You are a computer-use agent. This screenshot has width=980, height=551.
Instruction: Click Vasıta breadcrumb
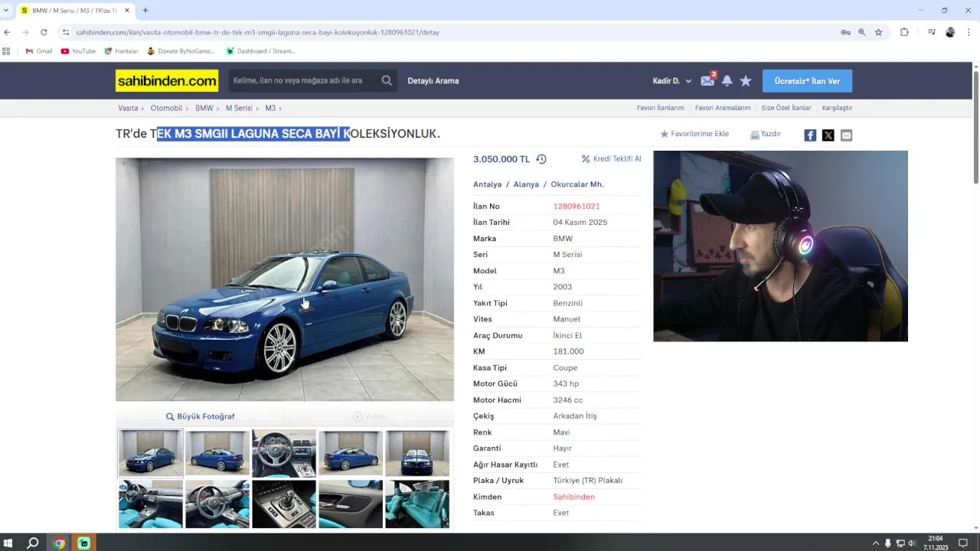pos(128,108)
